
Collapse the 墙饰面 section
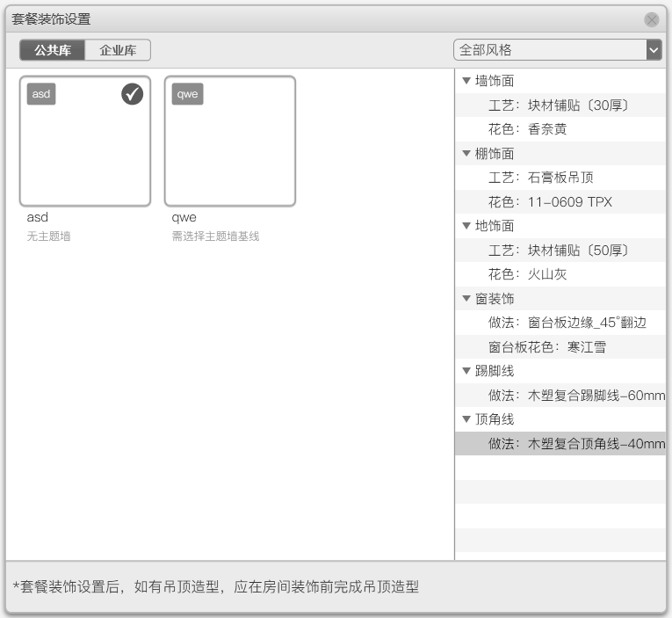click(x=466, y=80)
